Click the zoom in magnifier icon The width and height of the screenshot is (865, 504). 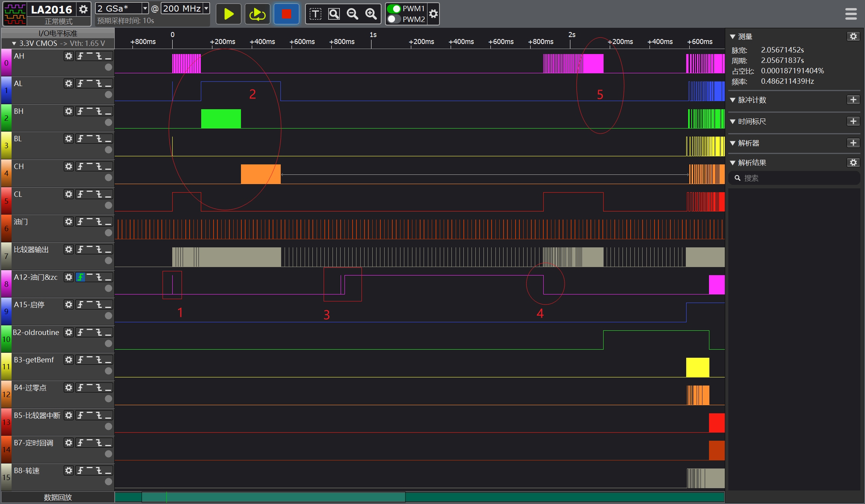pyautogui.click(x=371, y=14)
